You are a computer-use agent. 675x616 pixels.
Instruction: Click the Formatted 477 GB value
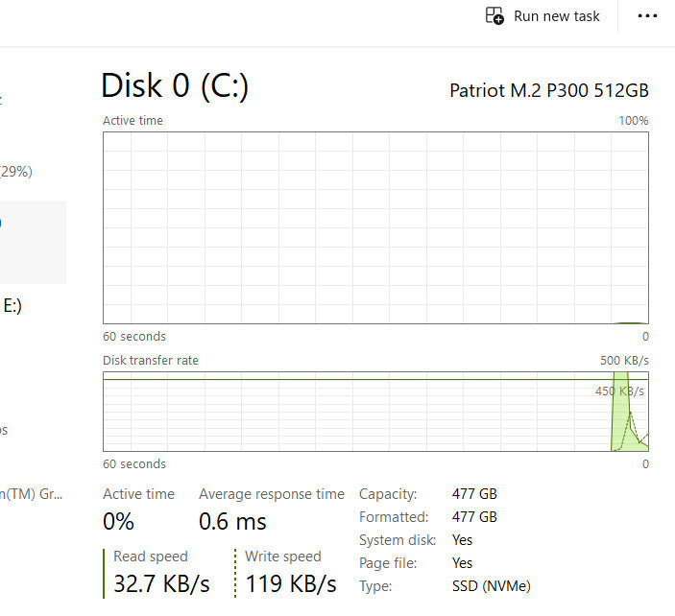(474, 517)
